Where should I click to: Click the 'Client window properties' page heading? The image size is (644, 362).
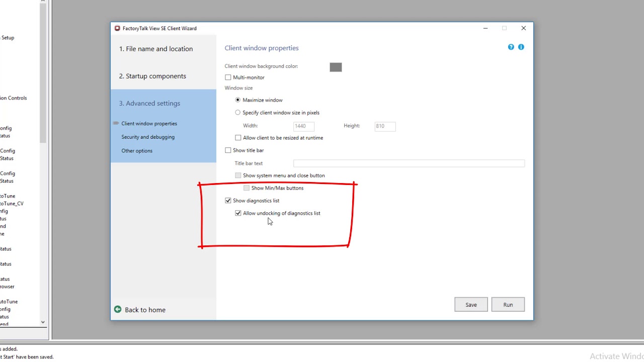coord(262,48)
